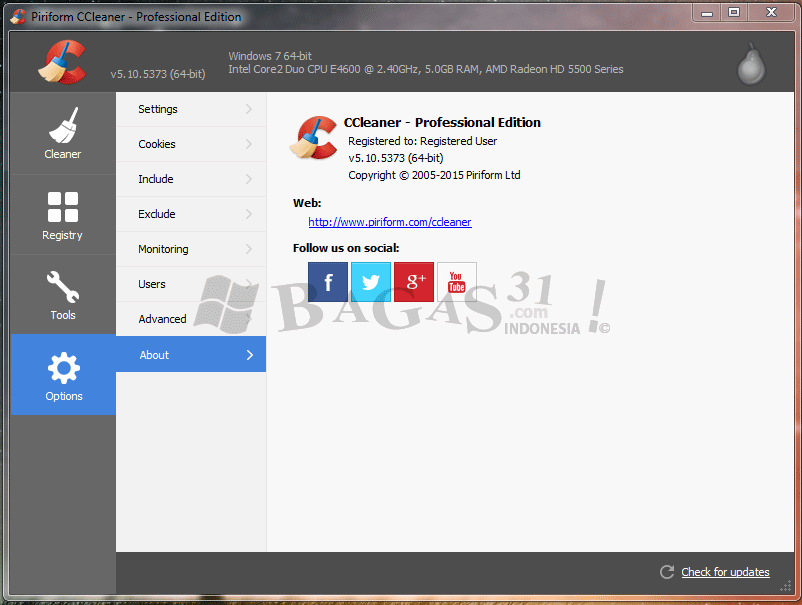Screen dimensions: 802x605
Task: Open the Tools section
Action: click(x=63, y=295)
